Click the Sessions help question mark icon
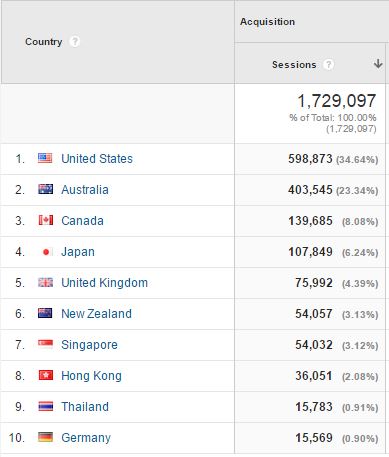The height and width of the screenshot is (457, 389). pyautogui.click(x=328, y=64)
